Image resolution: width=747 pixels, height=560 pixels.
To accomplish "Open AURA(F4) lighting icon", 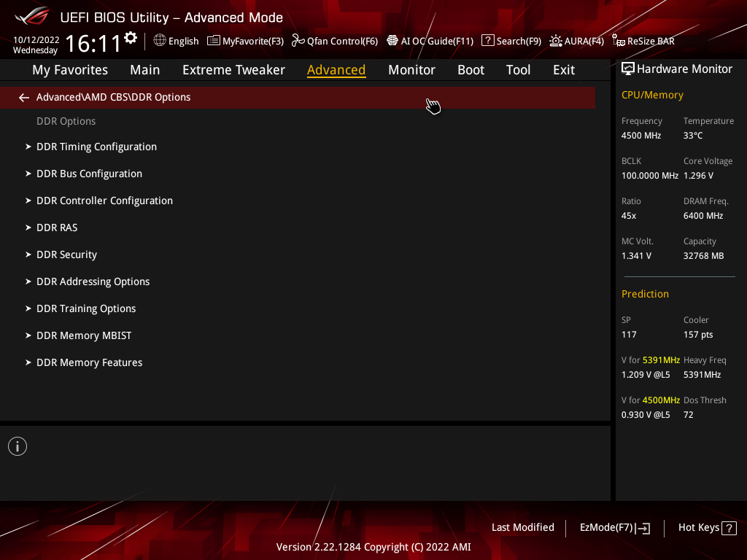I will [x=555, y=41].
